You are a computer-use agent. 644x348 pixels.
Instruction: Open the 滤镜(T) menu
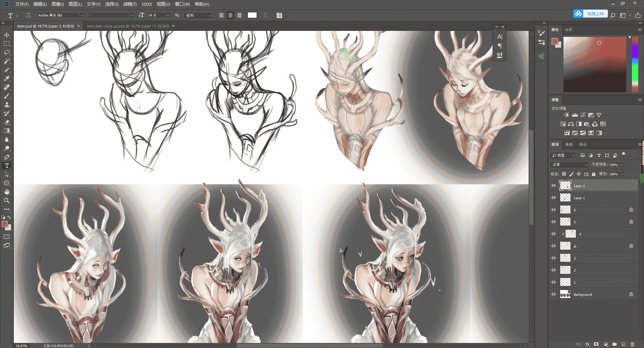[x=130, y=4]
